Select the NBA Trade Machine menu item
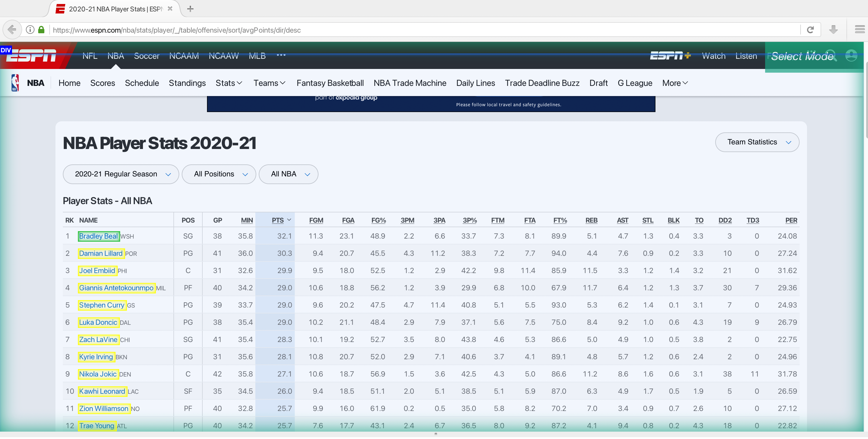This screenshot has height=439, width=868. click(x=410, y=83)
